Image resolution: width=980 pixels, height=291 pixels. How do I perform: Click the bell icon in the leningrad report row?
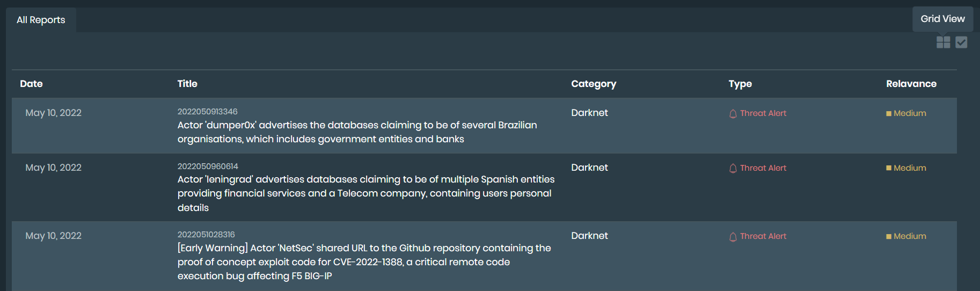click(733, 169)
